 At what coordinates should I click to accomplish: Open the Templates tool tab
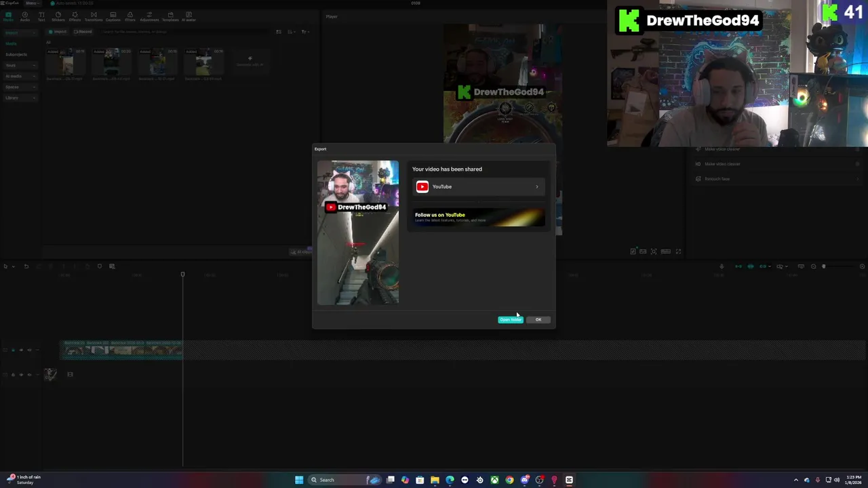[x=170, y=17]
